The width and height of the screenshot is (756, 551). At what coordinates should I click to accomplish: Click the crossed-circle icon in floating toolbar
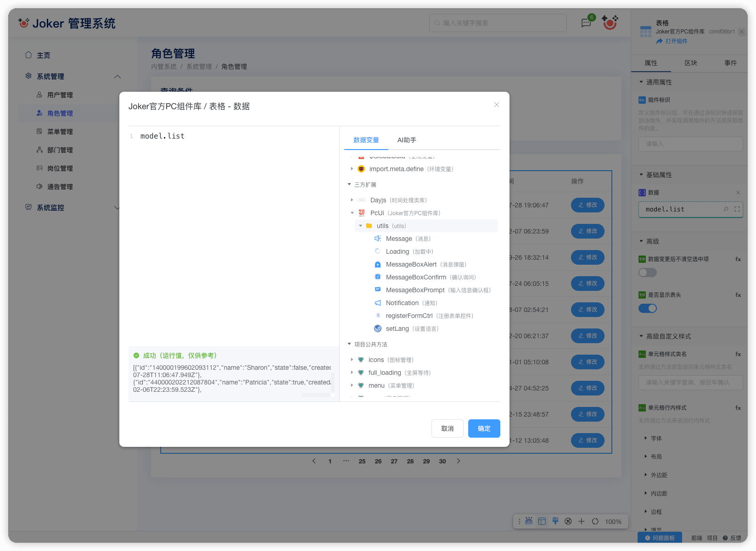pyautogui.click(x=568, y=521)
